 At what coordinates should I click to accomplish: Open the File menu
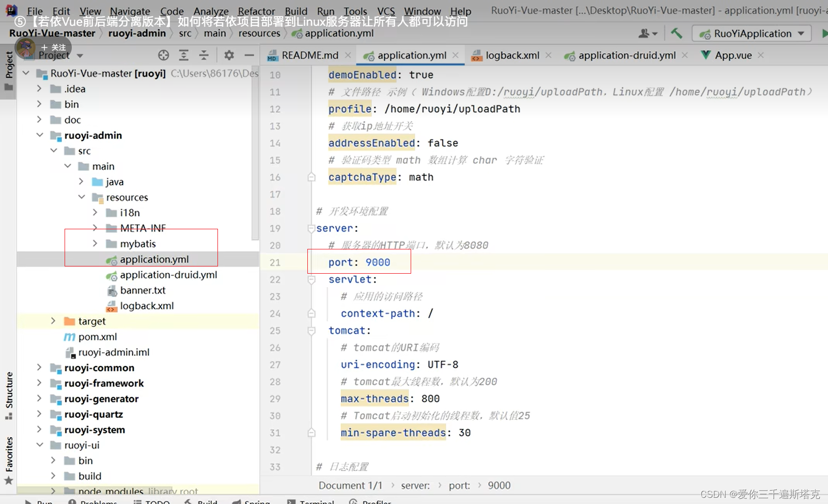pyautogui.click(x=35, y=11)
